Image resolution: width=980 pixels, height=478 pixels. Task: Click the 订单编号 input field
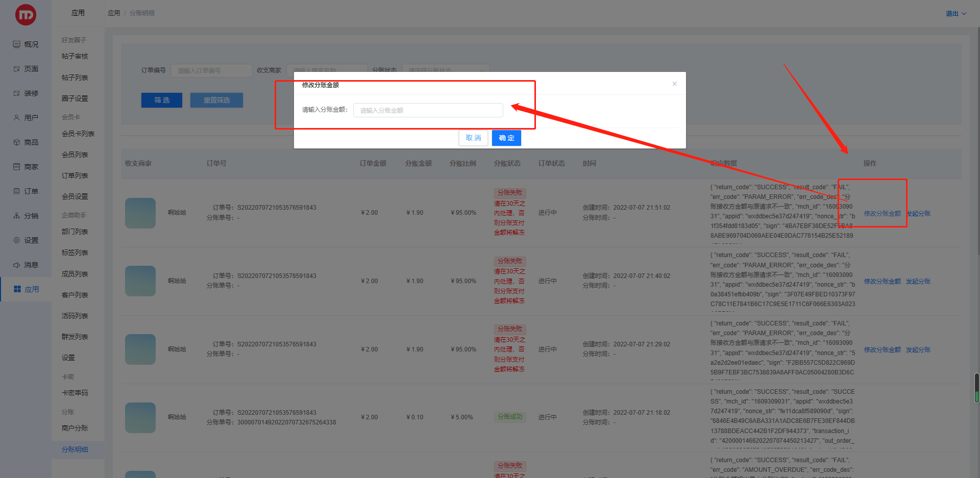(211, 70)
